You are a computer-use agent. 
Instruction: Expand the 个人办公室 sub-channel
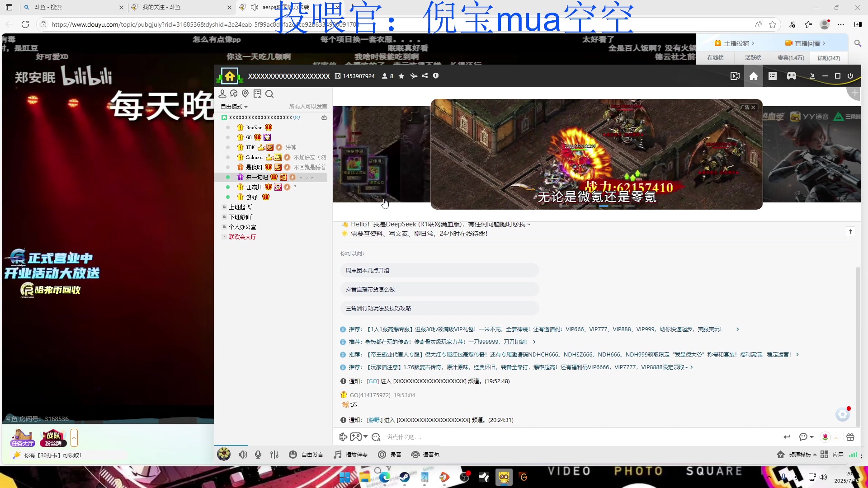click(242, 227)
